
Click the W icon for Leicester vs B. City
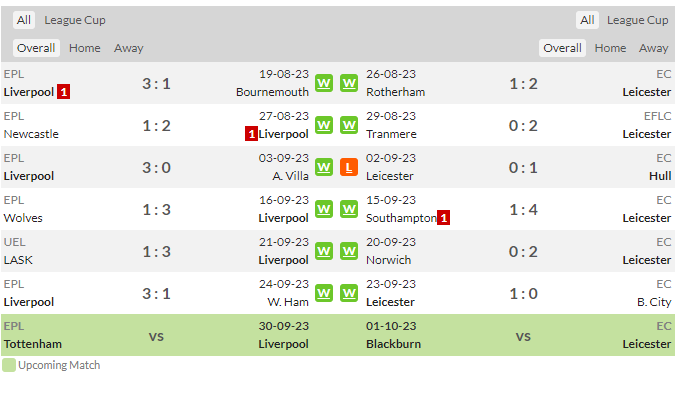tap(349, 293)
